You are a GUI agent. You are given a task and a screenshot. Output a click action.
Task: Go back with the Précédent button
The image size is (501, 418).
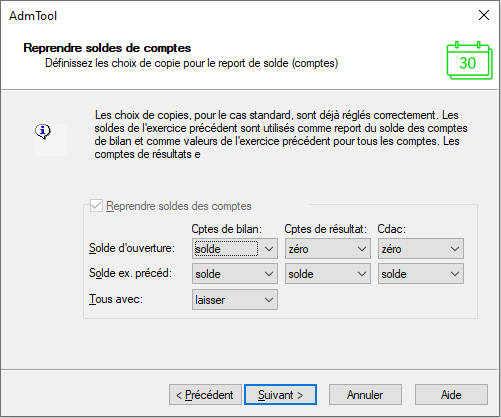[205, 395]
